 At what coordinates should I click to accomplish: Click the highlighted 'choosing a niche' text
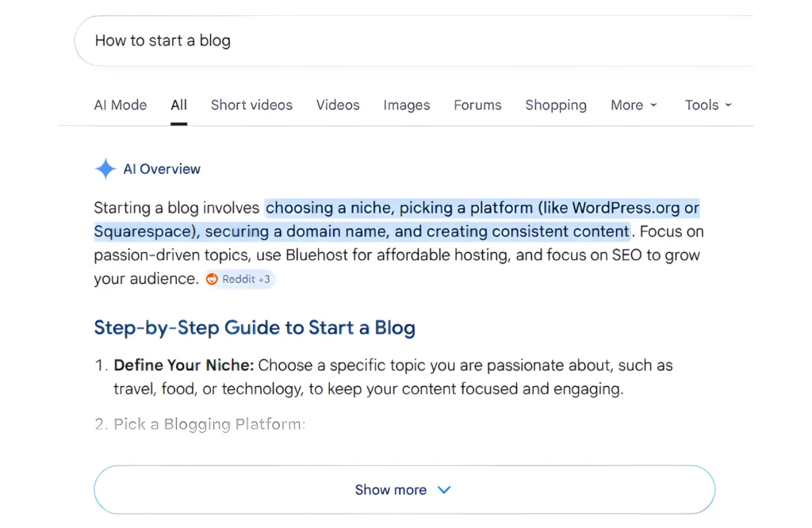click(x=329, y=209)
